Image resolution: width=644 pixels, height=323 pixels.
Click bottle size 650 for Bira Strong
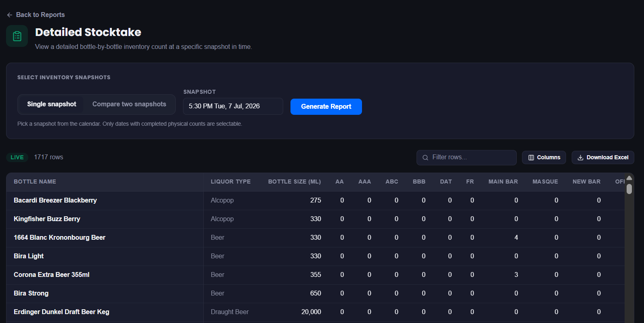(x=316, y=293)
